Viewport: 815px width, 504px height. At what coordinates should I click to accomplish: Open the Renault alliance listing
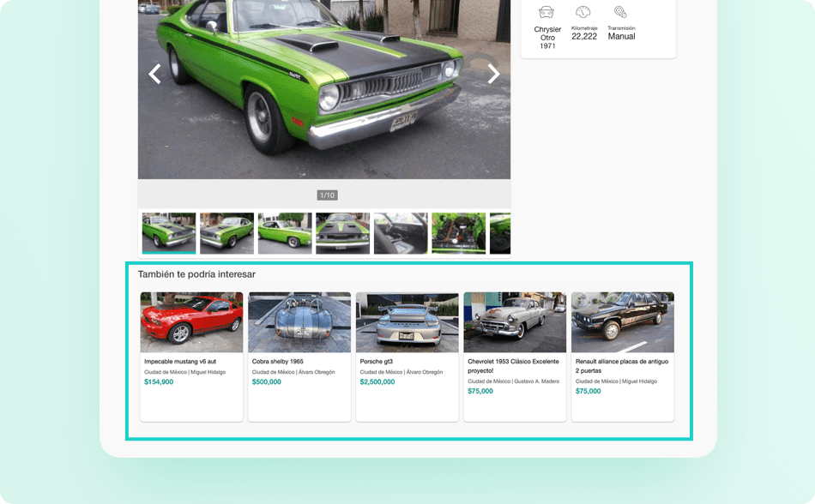[623, 357]
